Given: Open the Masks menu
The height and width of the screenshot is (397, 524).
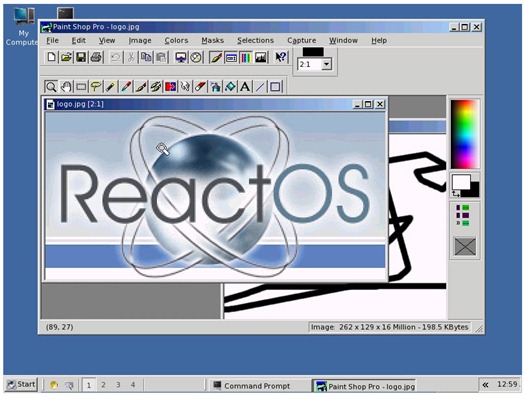Looking at the screenshot, I should tap(213, 40).
